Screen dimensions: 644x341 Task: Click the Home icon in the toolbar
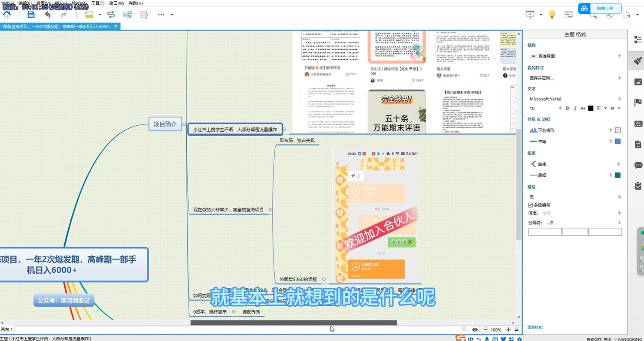coord(7,15)
